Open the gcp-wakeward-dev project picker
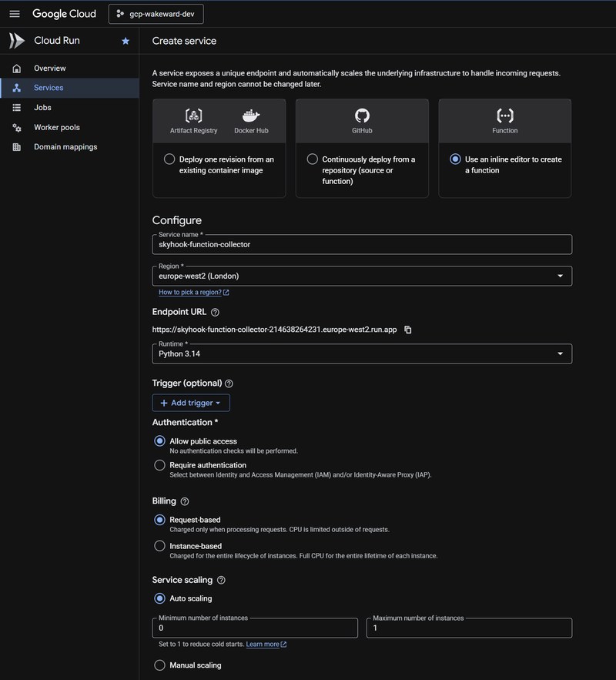The width and height of the screenshot is (616, 680). [x=156, y=14]
